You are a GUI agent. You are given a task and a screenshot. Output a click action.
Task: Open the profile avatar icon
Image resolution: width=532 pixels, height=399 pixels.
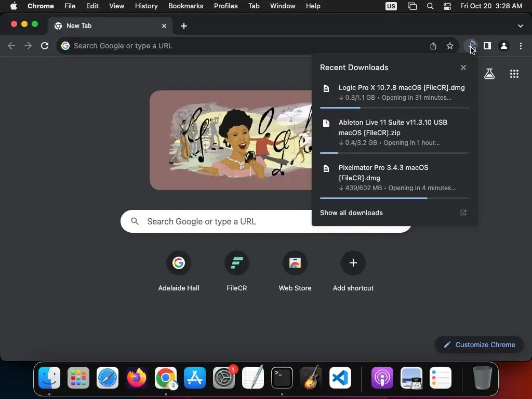coord(504,46)
